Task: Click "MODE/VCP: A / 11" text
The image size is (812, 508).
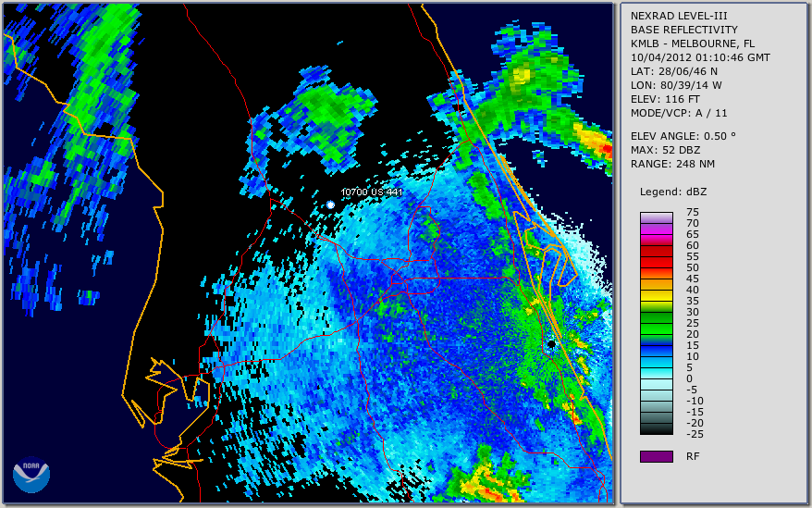Action: tap(679, 113)
